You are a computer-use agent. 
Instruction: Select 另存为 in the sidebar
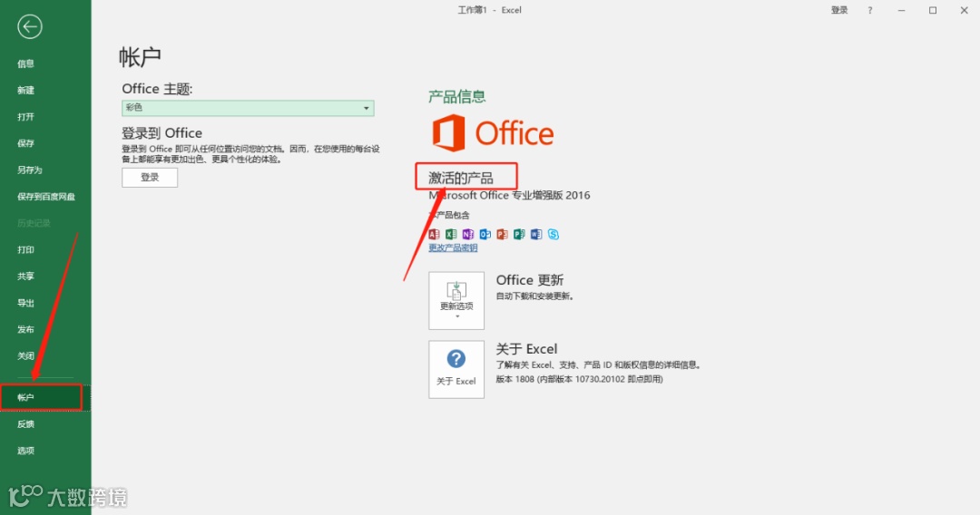coord(29,170)
